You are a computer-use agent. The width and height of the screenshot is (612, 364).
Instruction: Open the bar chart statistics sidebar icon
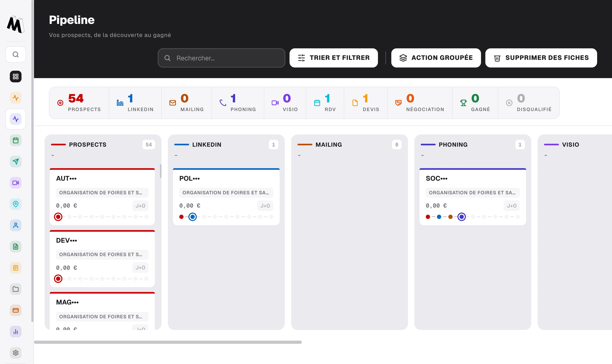coord(16,332)
